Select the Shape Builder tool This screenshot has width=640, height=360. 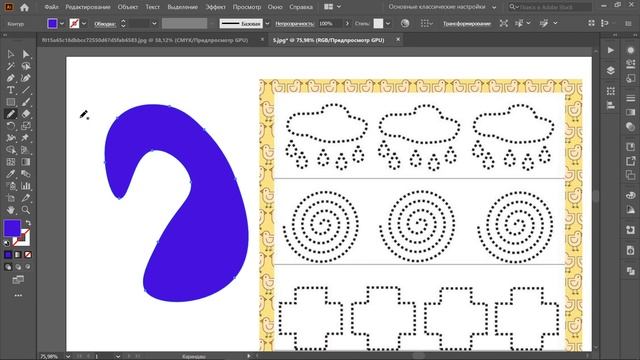pos(11,150)
